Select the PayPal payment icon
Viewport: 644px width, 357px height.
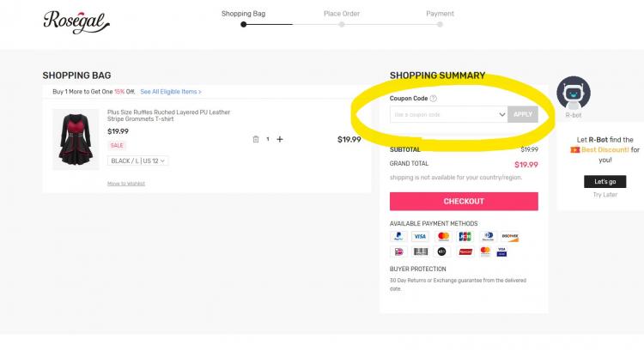pyautogui.click(x=398, y=236)
